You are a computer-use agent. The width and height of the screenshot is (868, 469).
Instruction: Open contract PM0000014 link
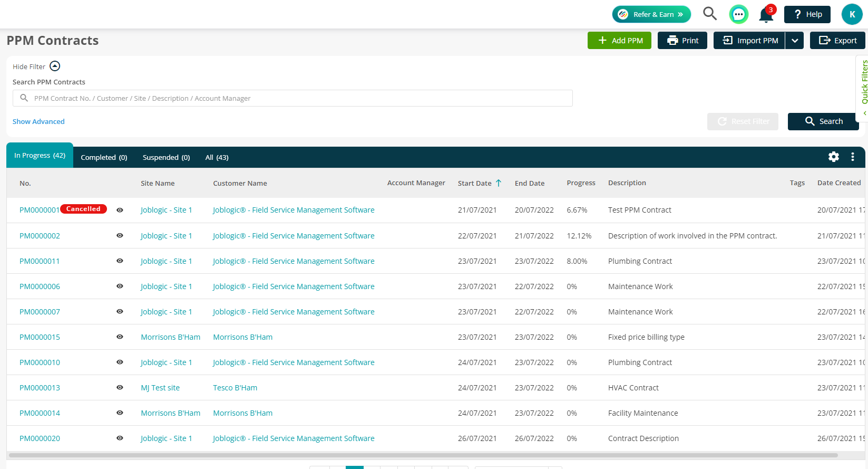[40, 413]
